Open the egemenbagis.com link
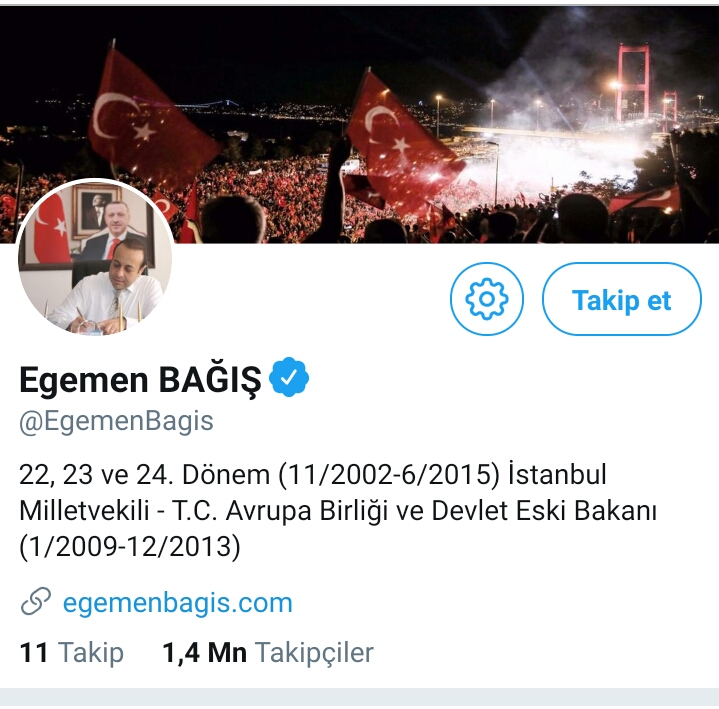The width and height of the screenshot is (719, 709). click(x=177, y=602)
